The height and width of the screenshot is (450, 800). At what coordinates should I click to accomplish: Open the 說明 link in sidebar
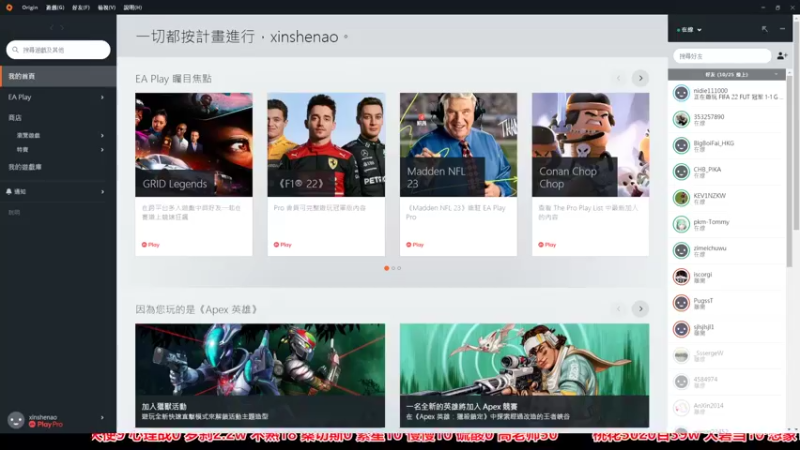pyautogui.click(x=14, y=212)
